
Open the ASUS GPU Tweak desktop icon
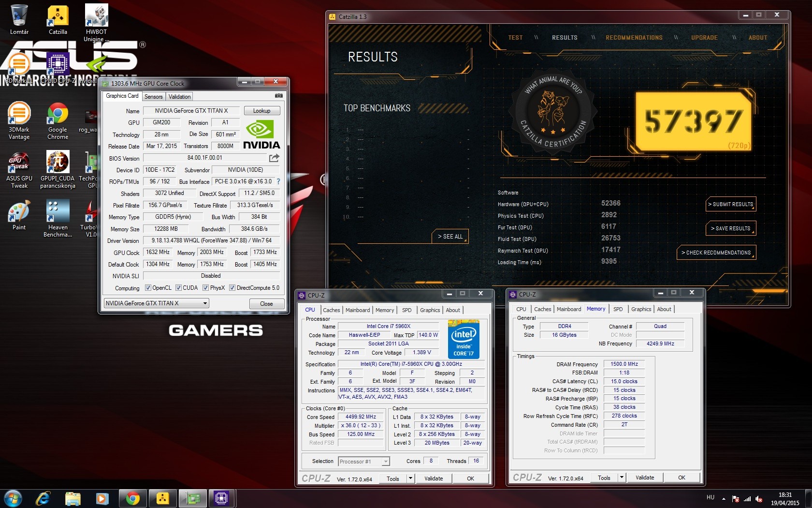tap(19, 169)
